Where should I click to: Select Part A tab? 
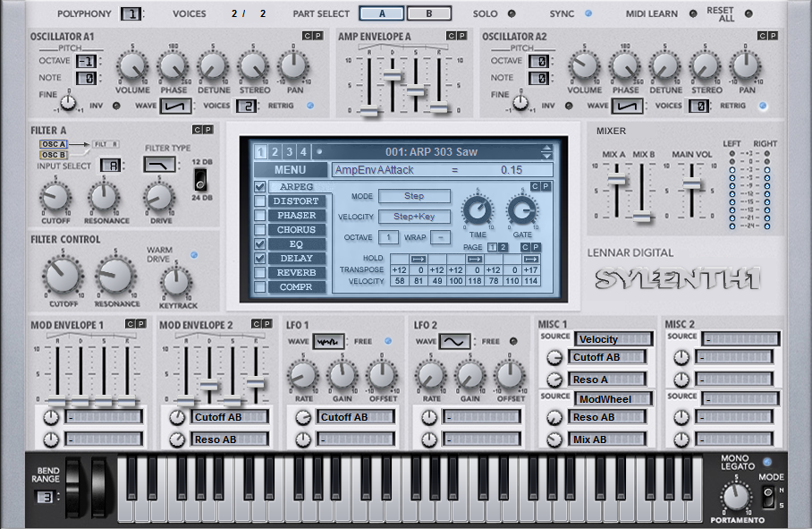382,13
